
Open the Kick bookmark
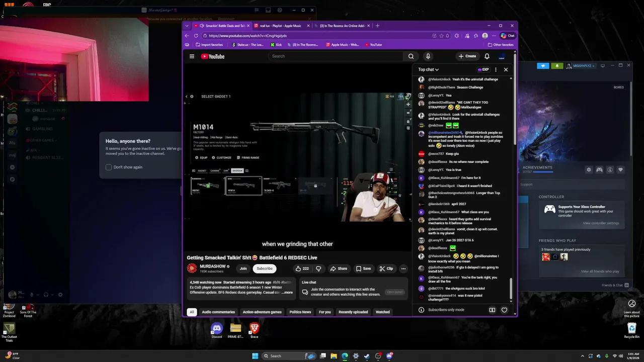276,45
